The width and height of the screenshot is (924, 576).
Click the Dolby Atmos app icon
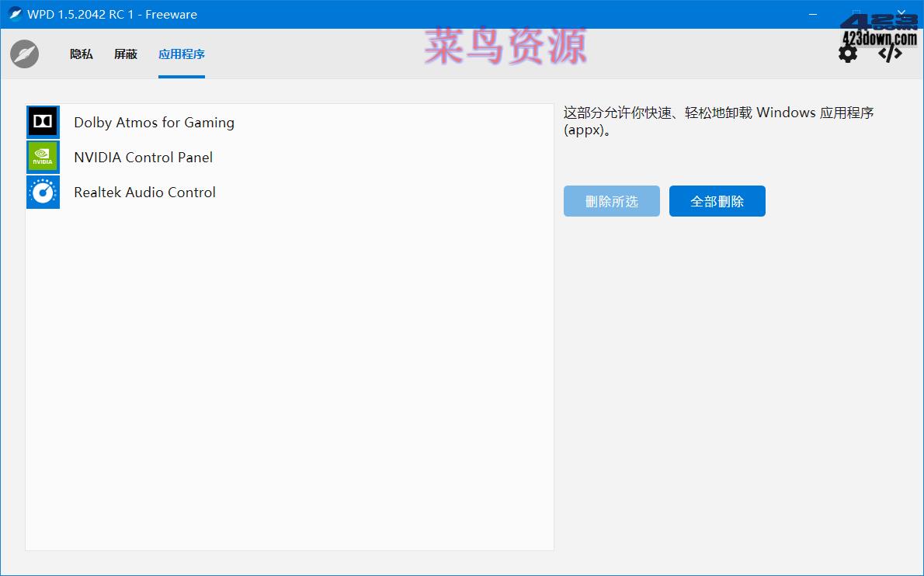43,122
